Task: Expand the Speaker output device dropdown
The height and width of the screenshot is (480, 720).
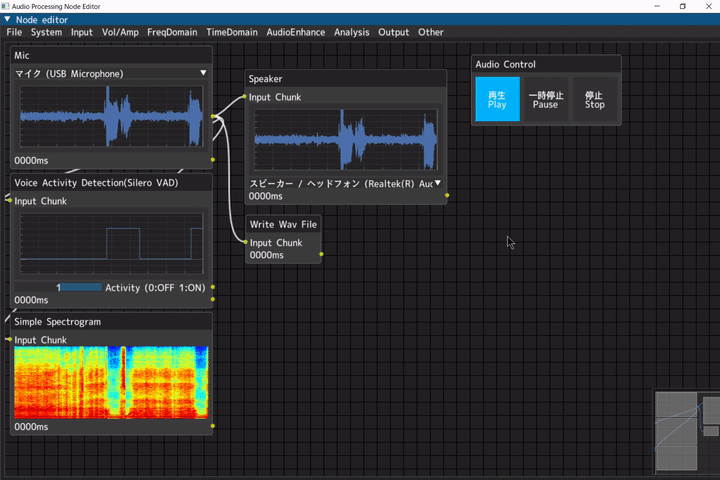Action: point(345,184)
